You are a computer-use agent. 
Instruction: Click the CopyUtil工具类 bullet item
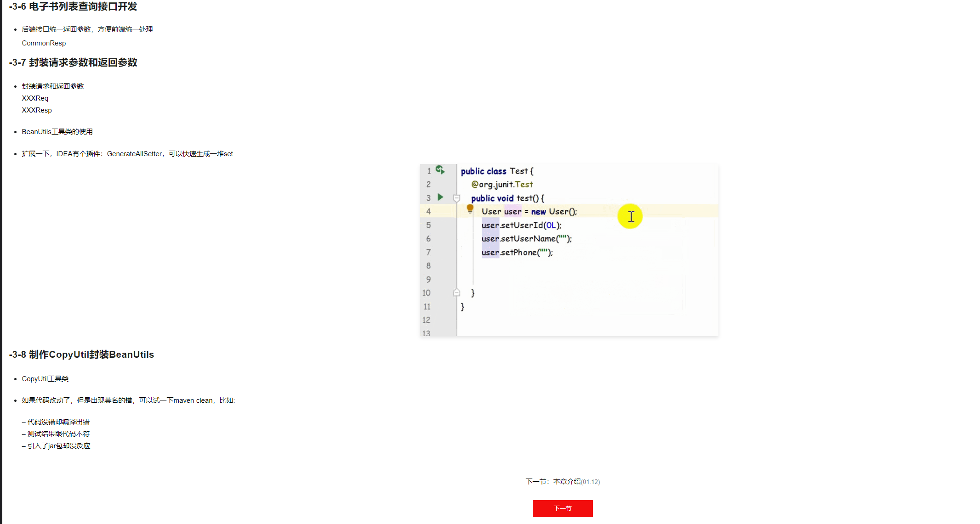(45, 379)
